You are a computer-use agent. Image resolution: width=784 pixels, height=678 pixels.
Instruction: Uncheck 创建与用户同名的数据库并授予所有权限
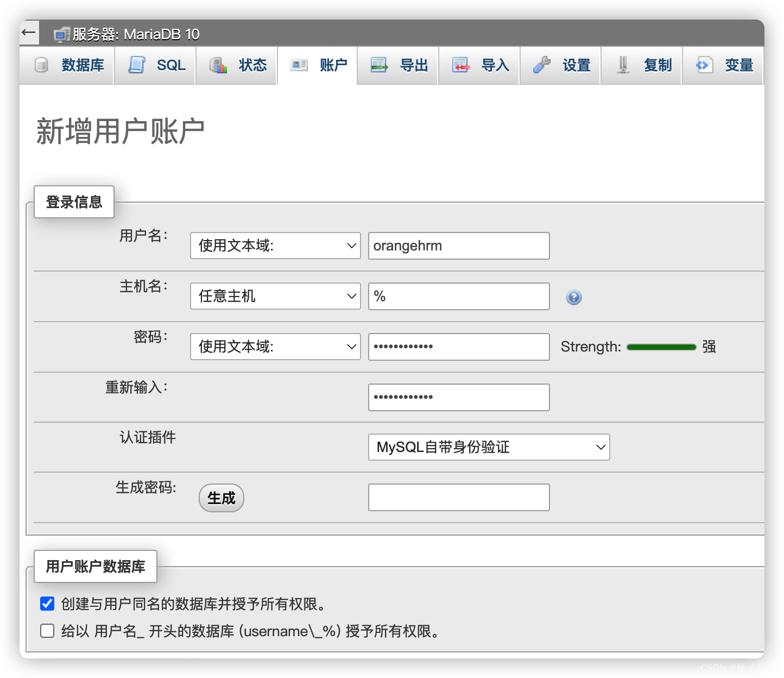pos(47,604)
